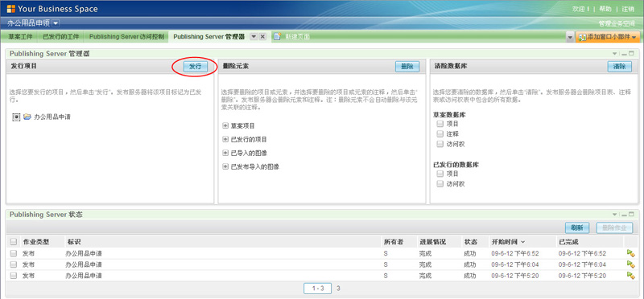644x299 pixels.
Task: Maximize the Publishing Server 状态 widget
Action: coord(631,214)
